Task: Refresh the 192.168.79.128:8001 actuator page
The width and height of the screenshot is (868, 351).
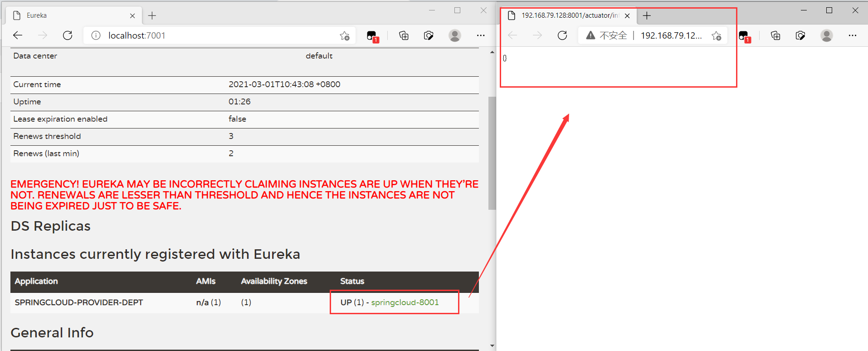Action: [x=562, y=35]
